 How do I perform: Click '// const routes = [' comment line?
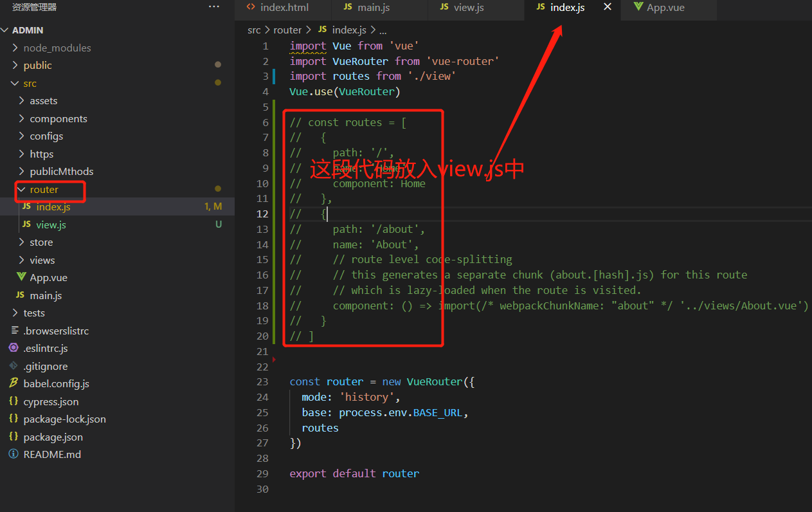pyautogui.click(x=348, y=122)
